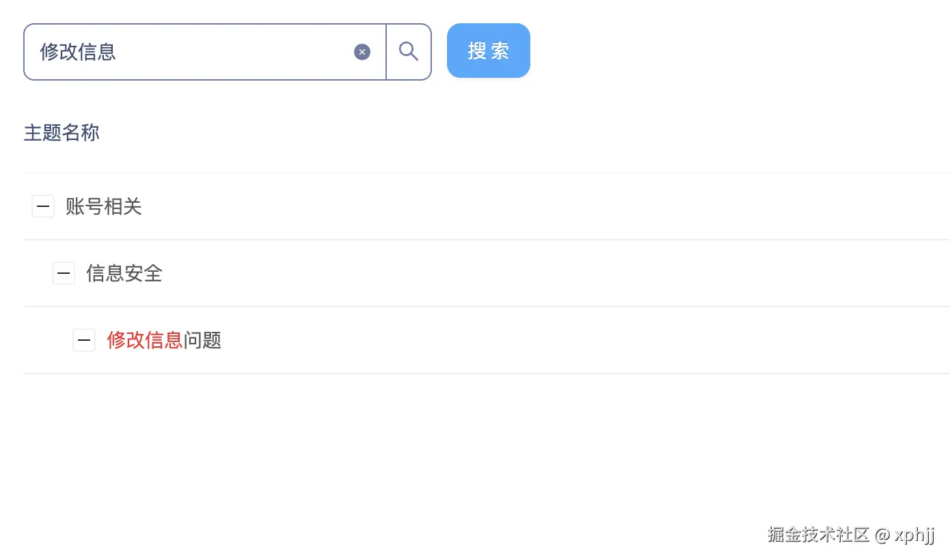
Task: Click the 掘金技术社区 watermark text
Action: tap(817, 535)
